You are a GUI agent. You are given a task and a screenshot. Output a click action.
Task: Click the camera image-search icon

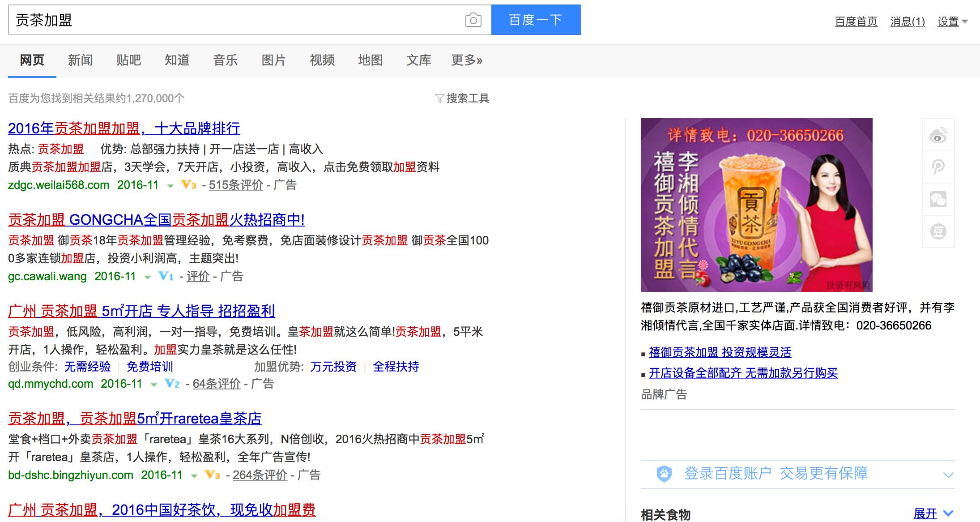(473, 20)
